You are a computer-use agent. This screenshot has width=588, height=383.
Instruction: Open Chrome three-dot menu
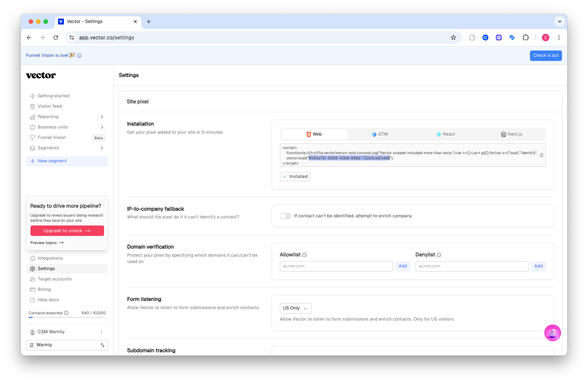[559, 38]
